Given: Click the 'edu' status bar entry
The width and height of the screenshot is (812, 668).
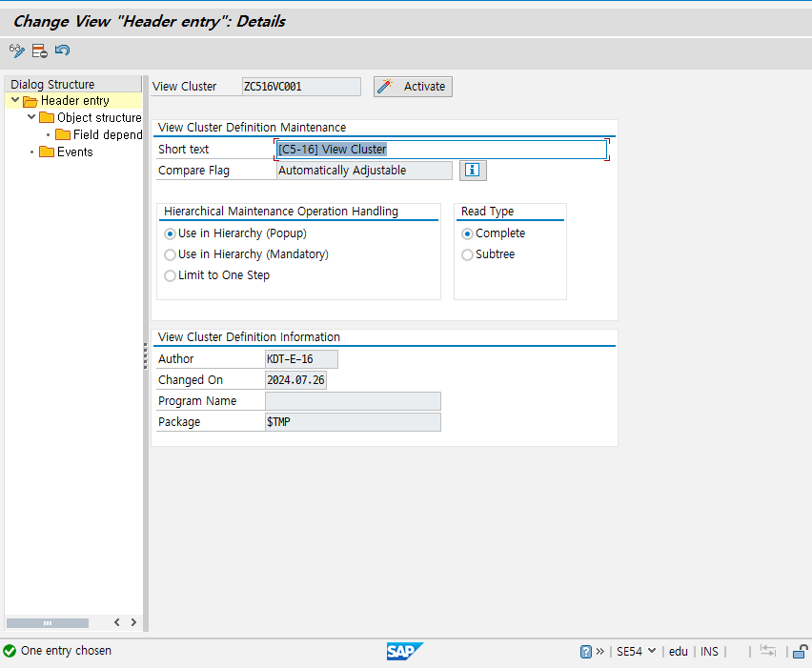Looking at the screenshot, I should [x=679, y=652].
